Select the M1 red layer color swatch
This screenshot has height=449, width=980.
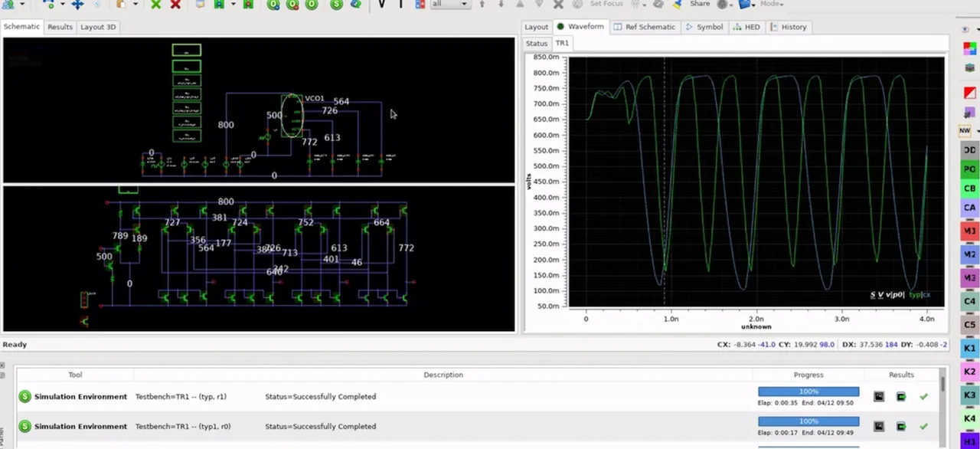click(969, 231)
